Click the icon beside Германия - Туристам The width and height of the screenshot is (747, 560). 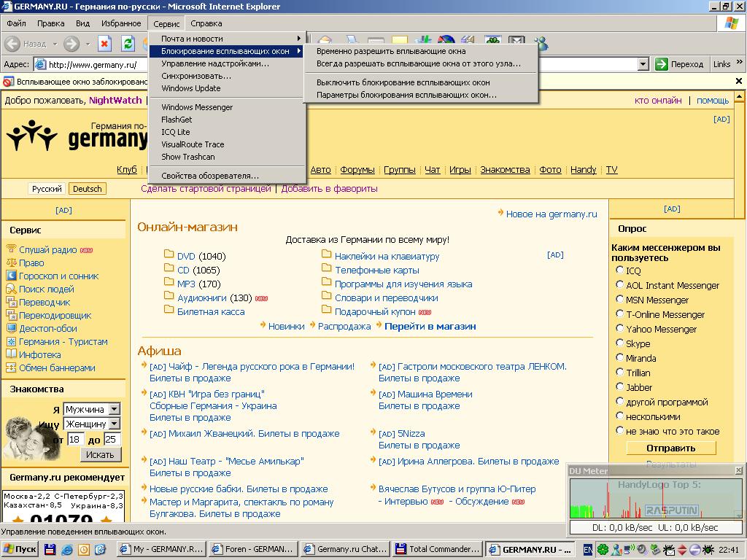[11, 341]
